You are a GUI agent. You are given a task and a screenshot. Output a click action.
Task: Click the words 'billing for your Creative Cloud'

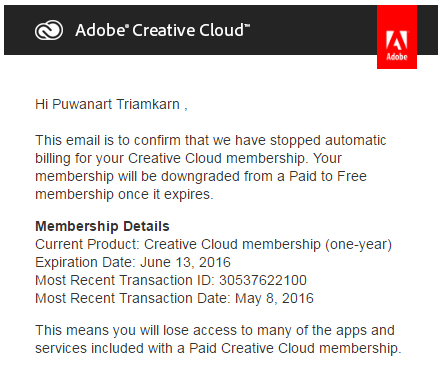128,158
